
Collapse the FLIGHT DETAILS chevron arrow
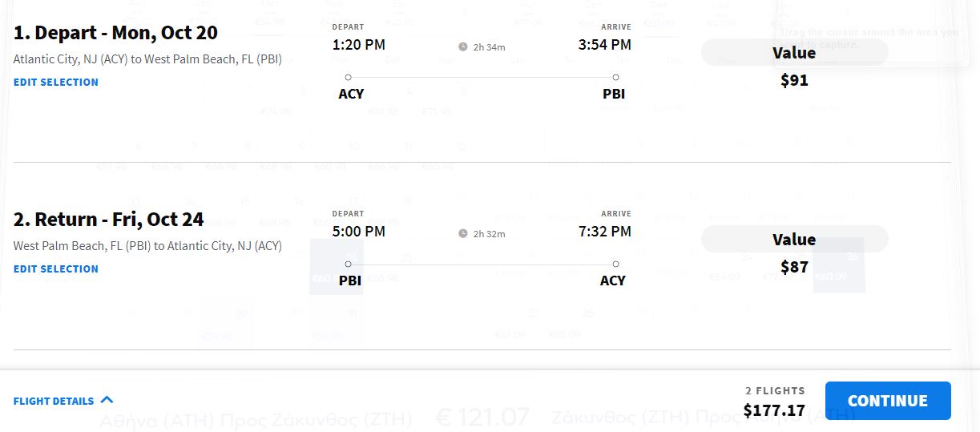[107, 400]
